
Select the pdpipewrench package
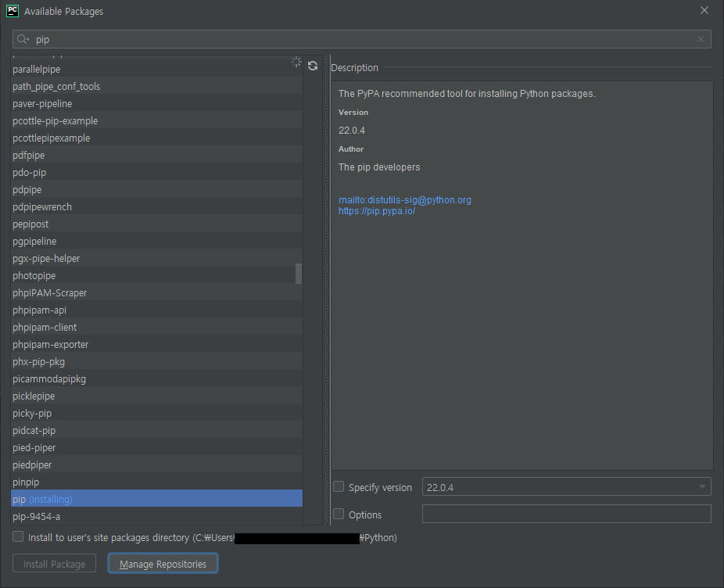tap(156, 207)
